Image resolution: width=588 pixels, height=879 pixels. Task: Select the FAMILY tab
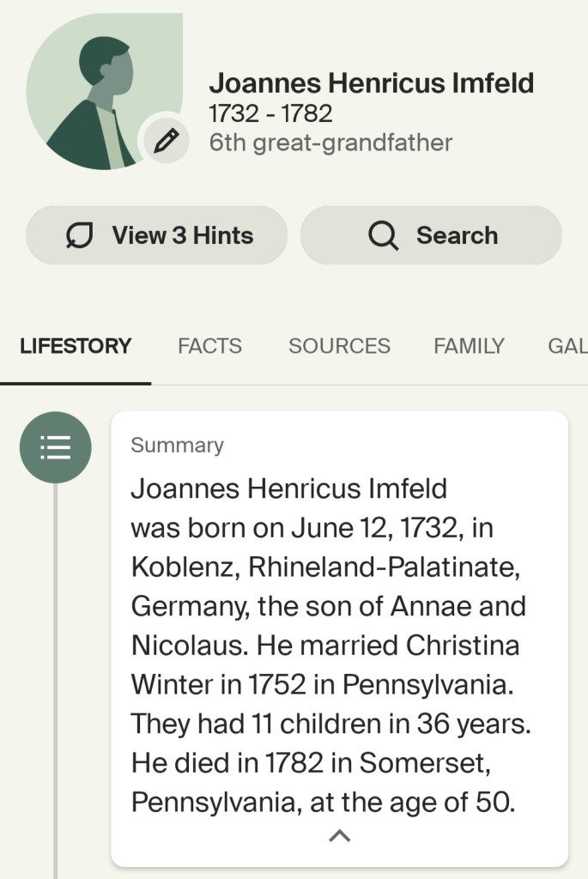point(469,346)
